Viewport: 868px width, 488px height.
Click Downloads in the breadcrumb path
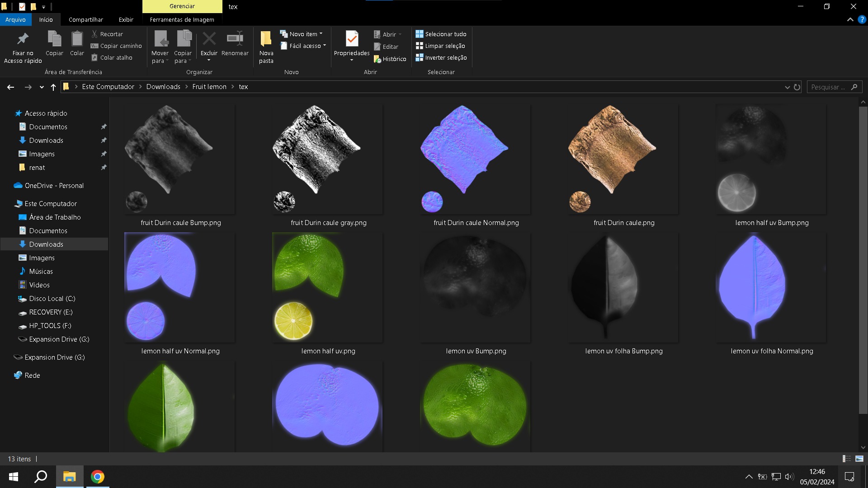(x=163, y=87)
